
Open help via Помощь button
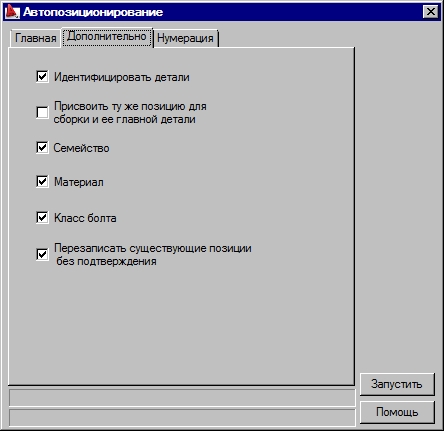pos(397,412)
